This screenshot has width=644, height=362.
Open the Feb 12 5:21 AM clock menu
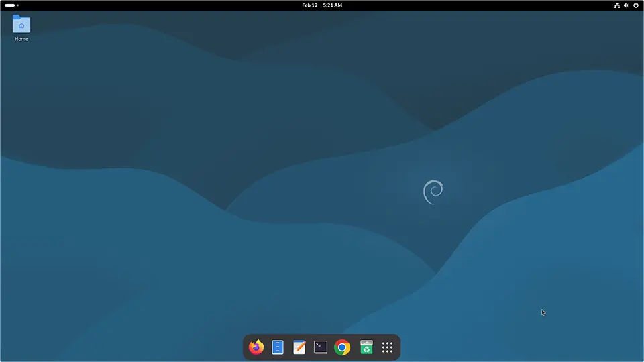[x=322, y=5]
